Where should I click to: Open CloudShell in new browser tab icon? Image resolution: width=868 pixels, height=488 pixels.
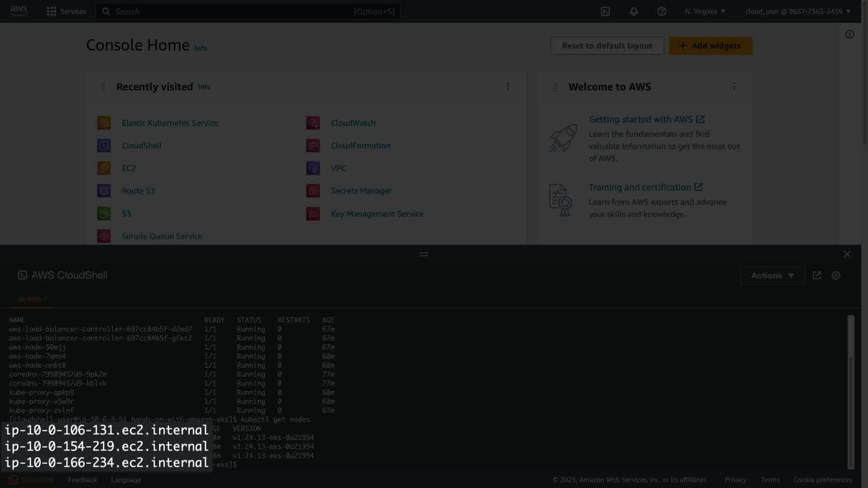816,275
